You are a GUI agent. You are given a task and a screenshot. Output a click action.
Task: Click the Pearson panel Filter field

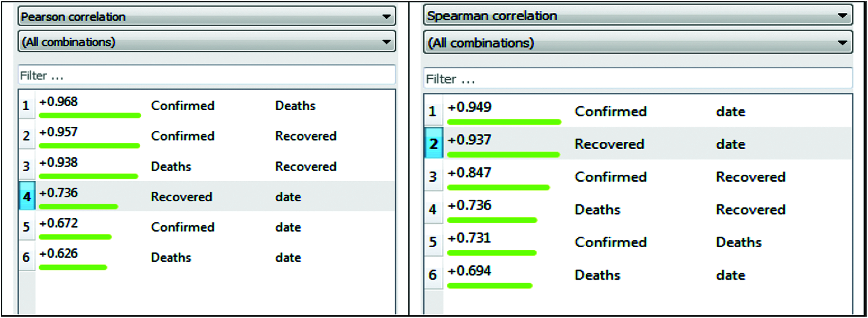206,75
